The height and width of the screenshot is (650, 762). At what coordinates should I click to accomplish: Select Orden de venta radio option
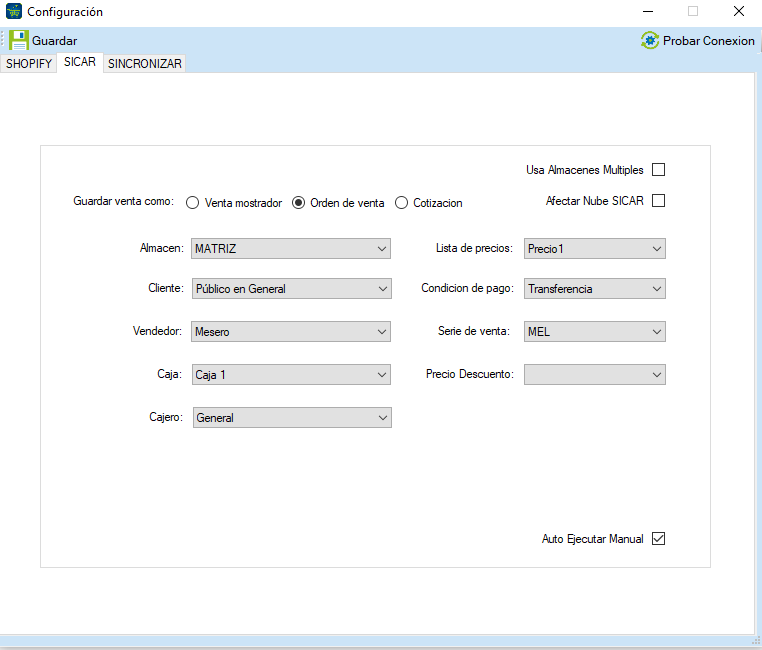click(x=298, y=203)
